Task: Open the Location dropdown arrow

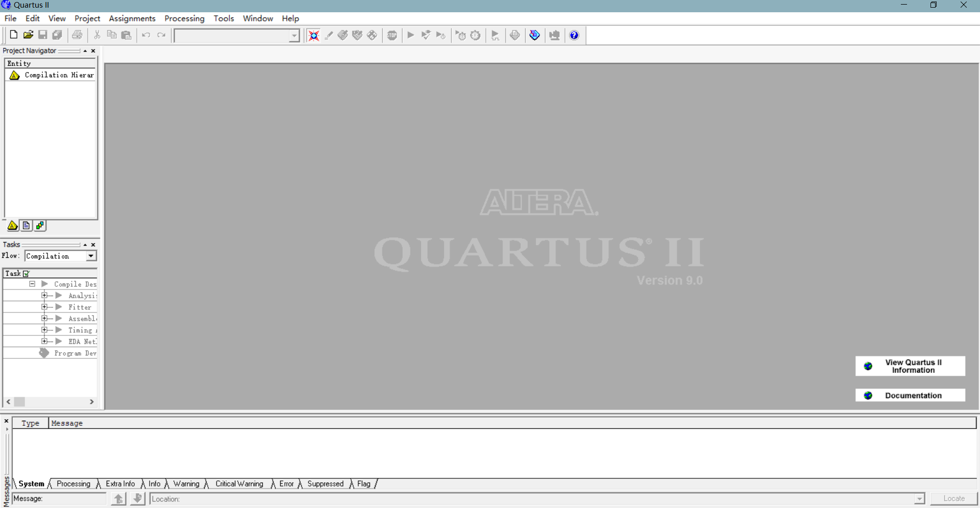Action: point(919,499)
